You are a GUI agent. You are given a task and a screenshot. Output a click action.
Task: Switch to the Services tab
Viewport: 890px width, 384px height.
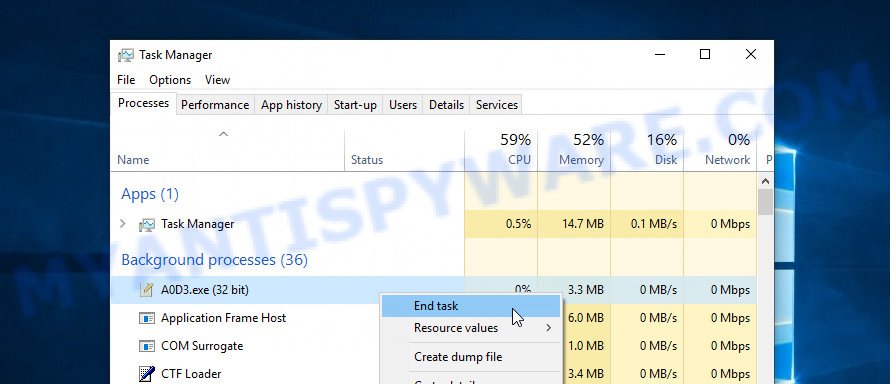(497, 105)
